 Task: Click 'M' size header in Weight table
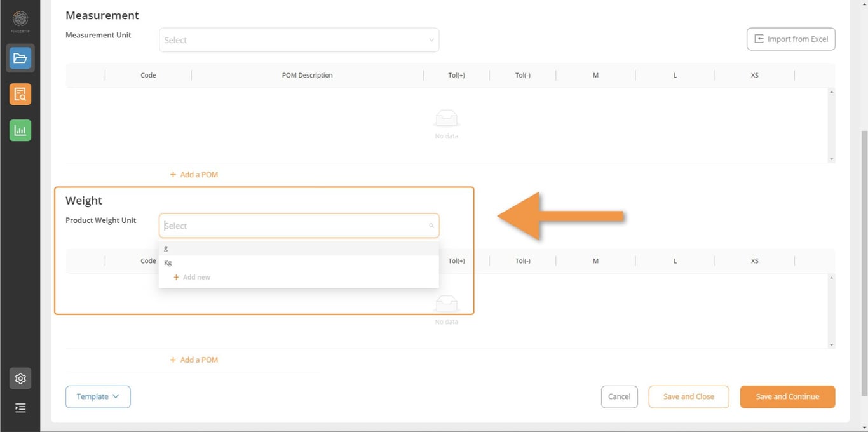tap(595, 260)
